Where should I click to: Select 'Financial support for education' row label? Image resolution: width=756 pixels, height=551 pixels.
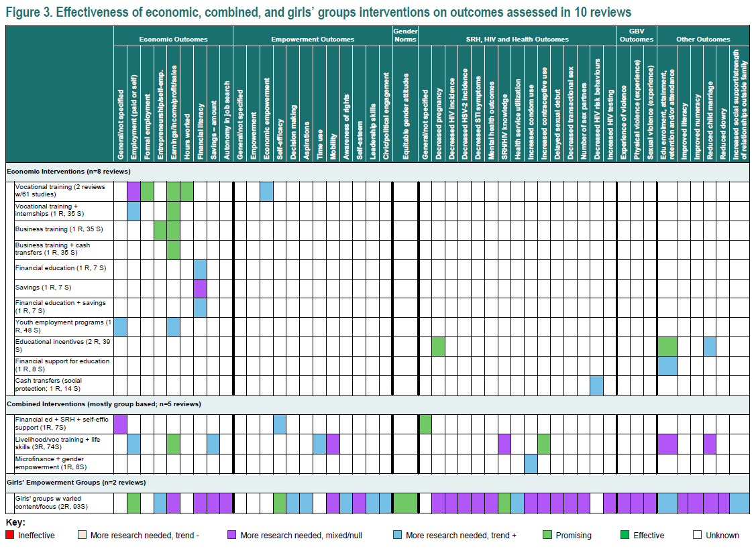click(62, 365)
